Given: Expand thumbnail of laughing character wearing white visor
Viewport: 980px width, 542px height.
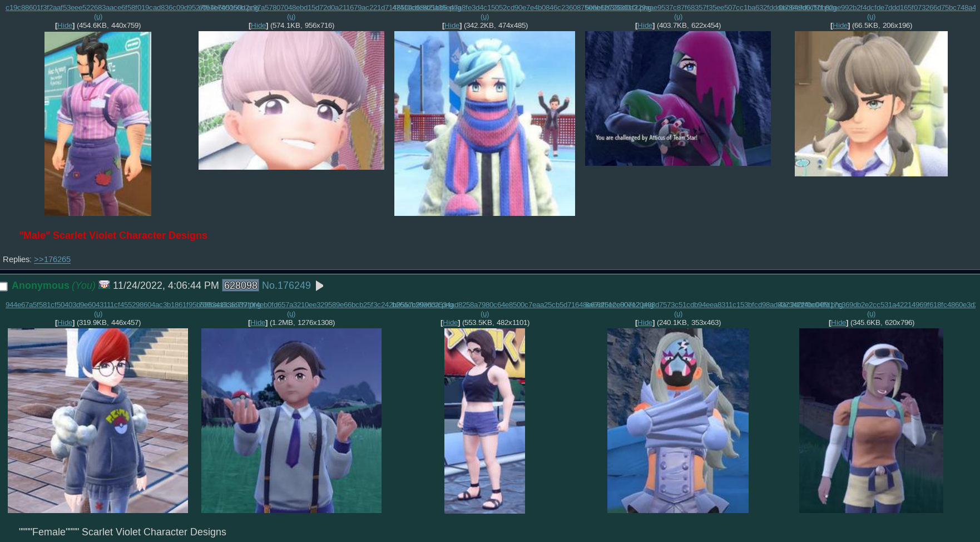Looking at the screenshot, I should (x=871, y=421).
